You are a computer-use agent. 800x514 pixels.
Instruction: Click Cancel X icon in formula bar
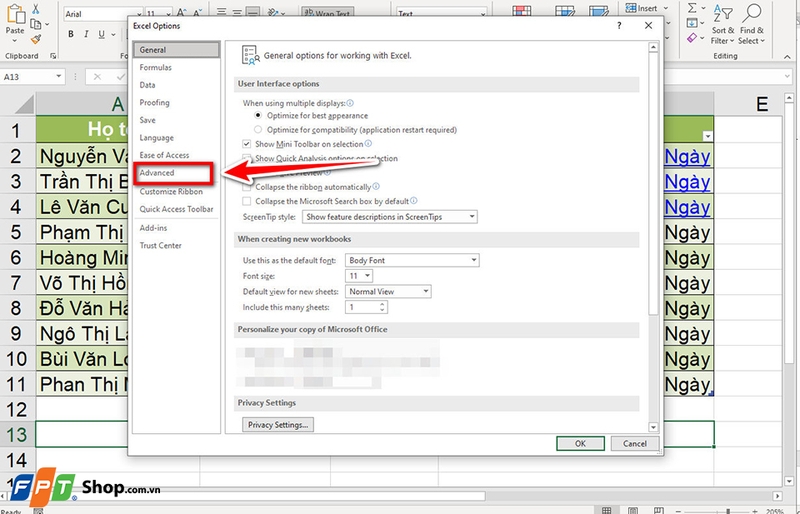click(x=97, y=77)
